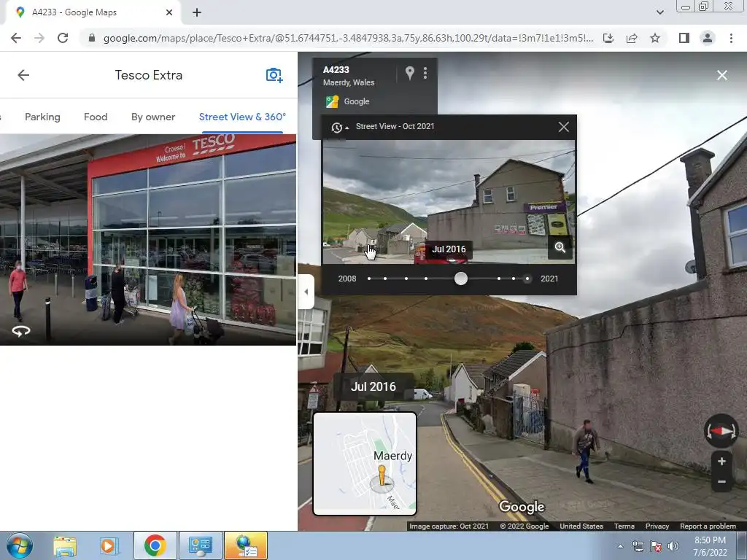Viewport: 747px width, 560px height.
Task: Show hidden tray icons arrow
Action: click(620, 546)
